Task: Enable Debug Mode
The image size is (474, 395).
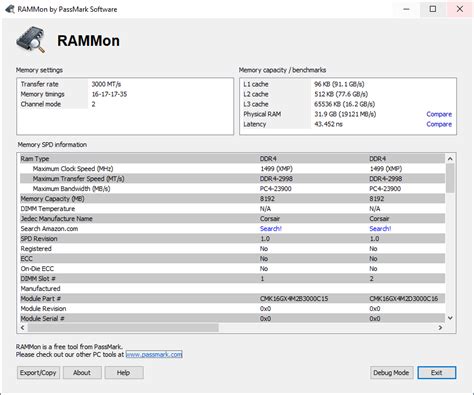Action: 391,373
